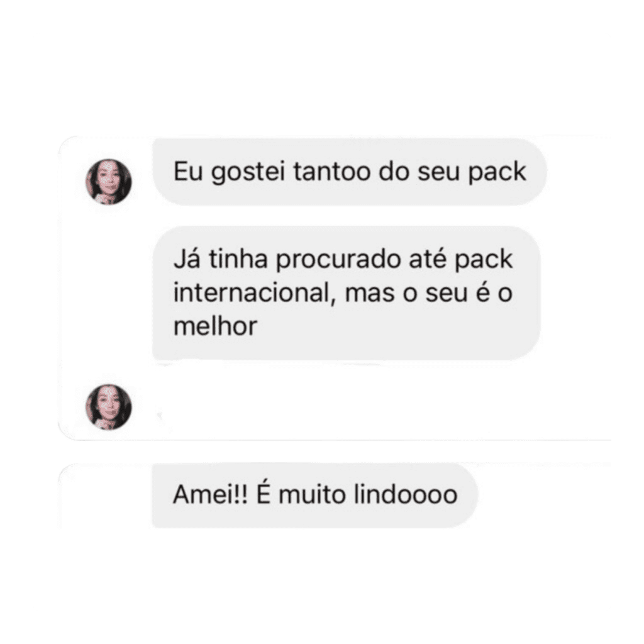Click the word 'tinha' in second message
The width and height of the screenshot is (644, 644).
coord(238,258)
